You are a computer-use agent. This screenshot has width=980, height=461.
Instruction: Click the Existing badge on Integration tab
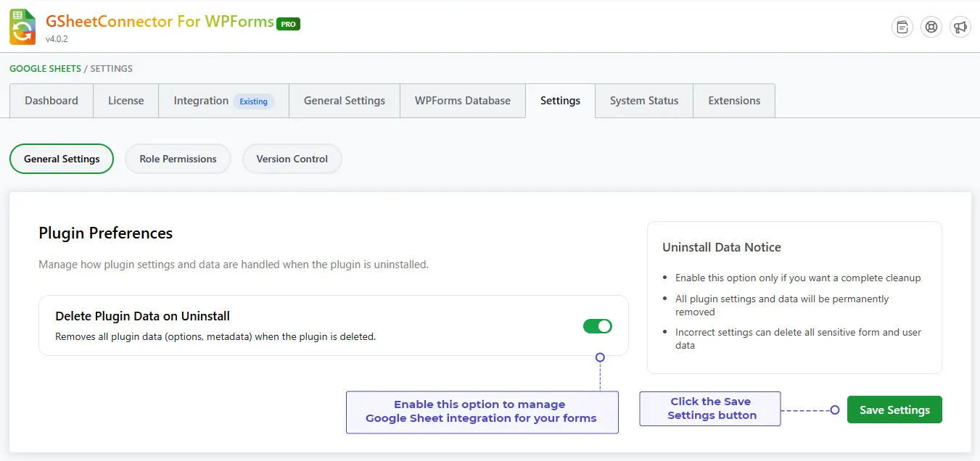[254, 101]
